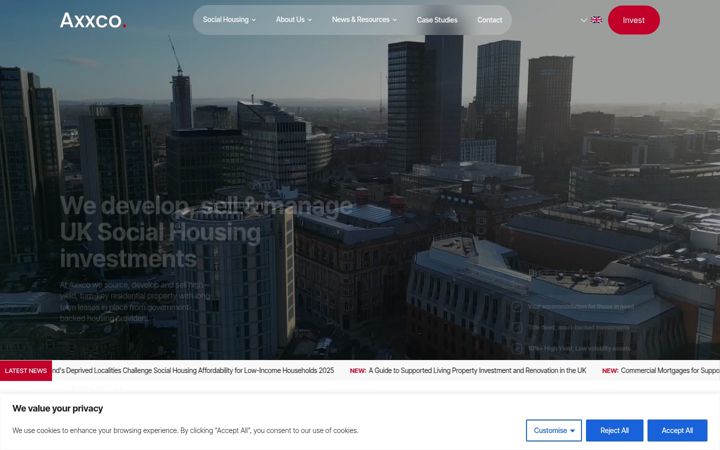
Task: Expand the News & Resources chevron arrow
Action: point(394,20)
